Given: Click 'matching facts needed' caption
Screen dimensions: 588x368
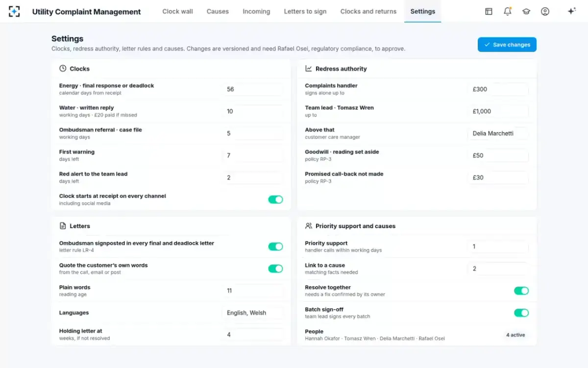Looking at the screenshot, I should tap(331, 272).
